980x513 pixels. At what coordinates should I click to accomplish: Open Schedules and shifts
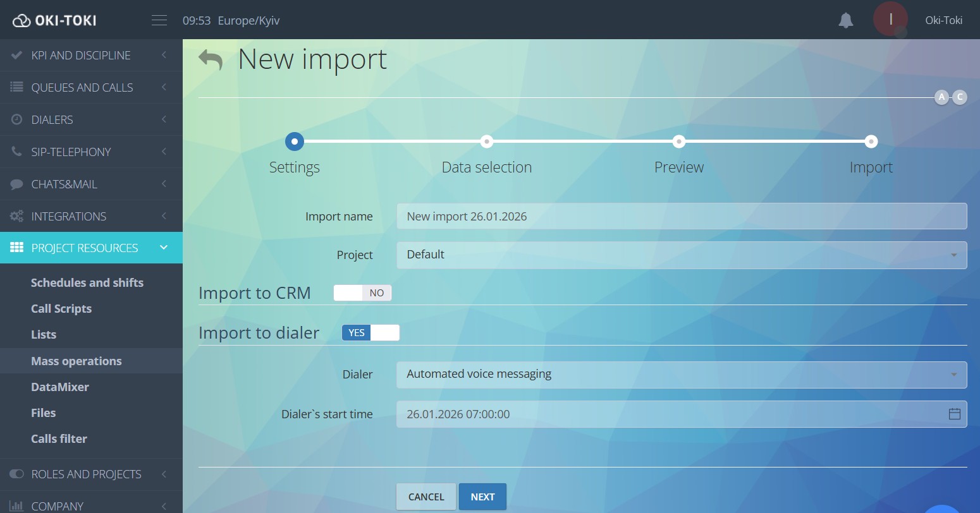pos(87,282)
